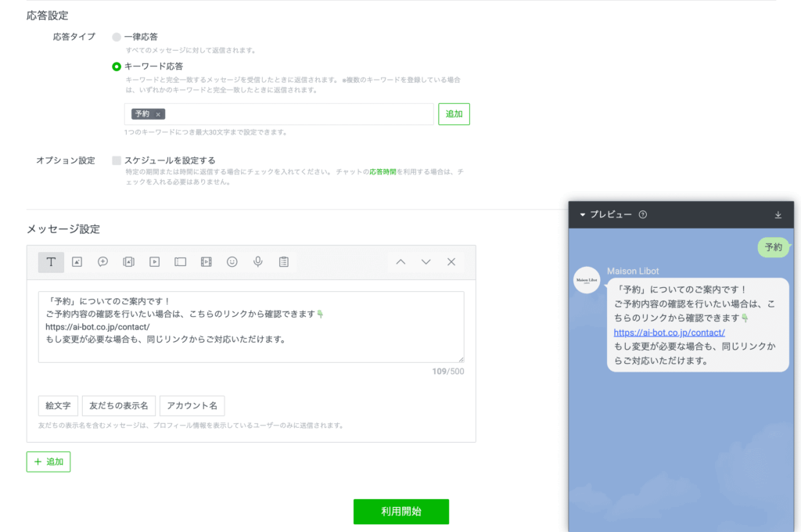This screenshot has height=532, width=801.
Task: Remove the 予約 keyword tag
Action: pyautogui.click(x=158, y=114)
